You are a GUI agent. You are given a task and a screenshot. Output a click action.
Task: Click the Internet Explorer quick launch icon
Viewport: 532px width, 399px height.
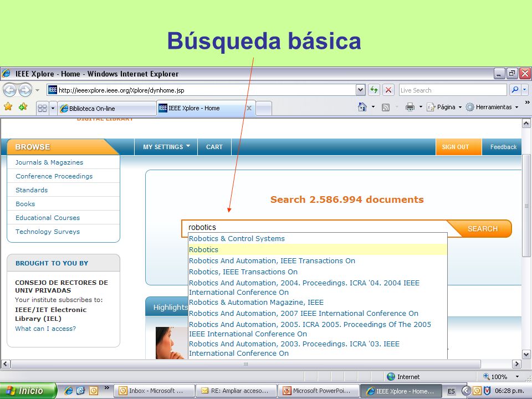pyautogui.click(x=68, y=391)
